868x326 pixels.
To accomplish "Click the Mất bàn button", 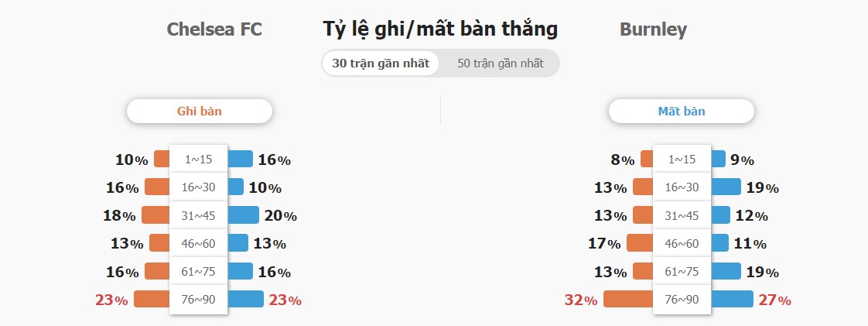I will point(682,111).
